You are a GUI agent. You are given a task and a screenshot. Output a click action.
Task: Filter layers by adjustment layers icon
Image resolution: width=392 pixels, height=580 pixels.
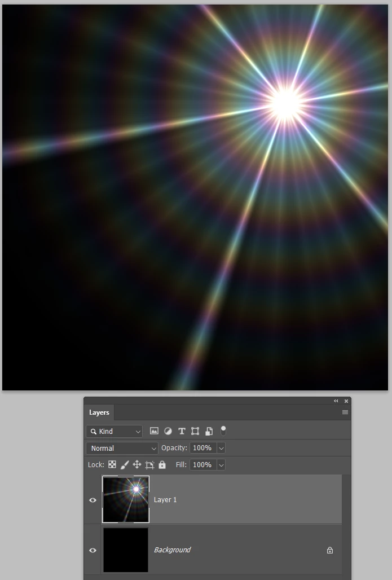tap(168, 431)
